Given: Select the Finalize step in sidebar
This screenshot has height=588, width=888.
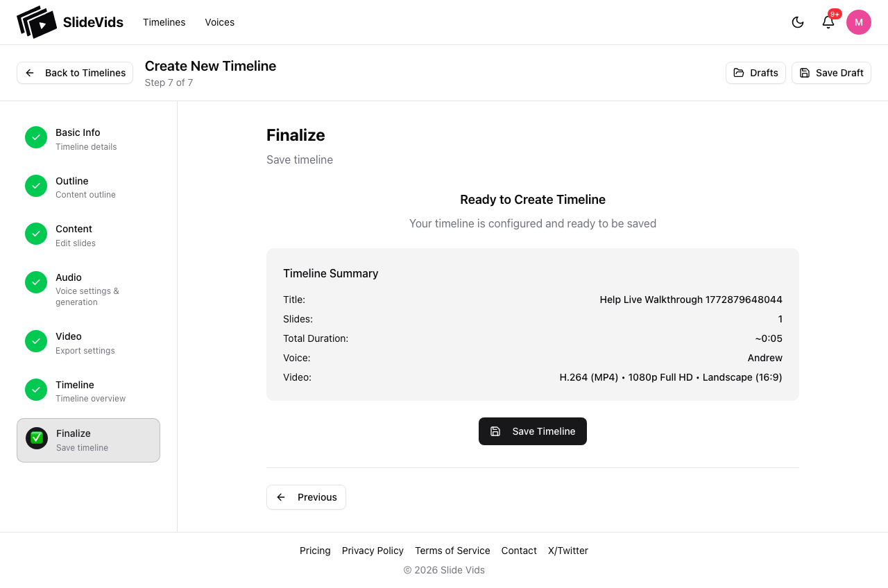Looking at the screenshot, I should [88, 440].
